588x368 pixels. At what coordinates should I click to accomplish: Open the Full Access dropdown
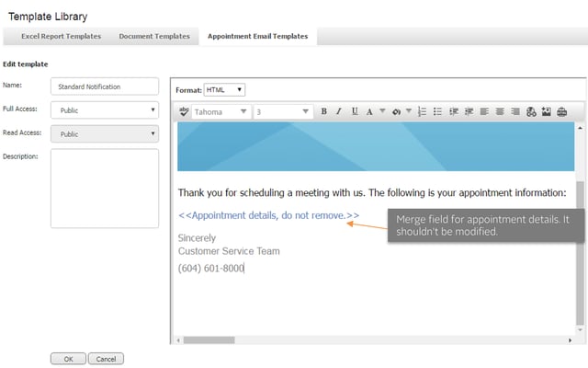coord(105,110)
